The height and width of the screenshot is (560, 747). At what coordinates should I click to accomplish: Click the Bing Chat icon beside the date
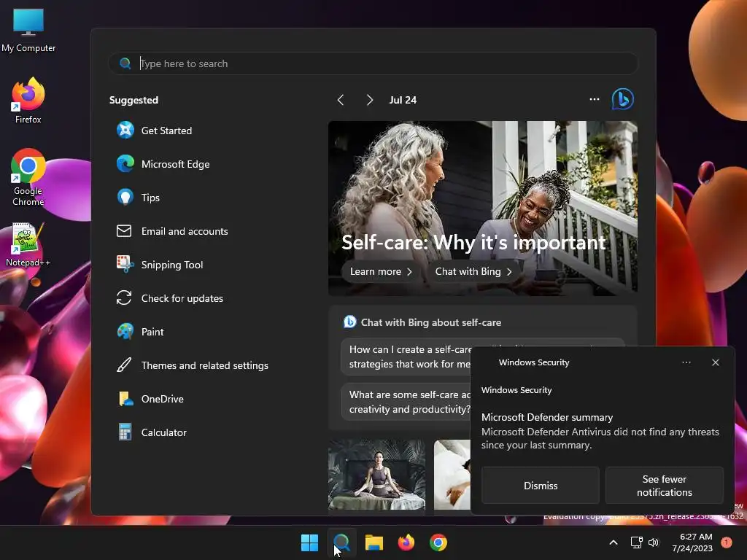tap(623, 99)
